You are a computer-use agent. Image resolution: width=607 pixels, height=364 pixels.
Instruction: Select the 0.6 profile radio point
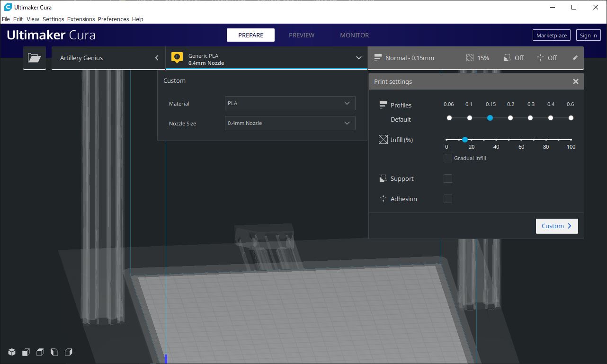tap(571, 118)
